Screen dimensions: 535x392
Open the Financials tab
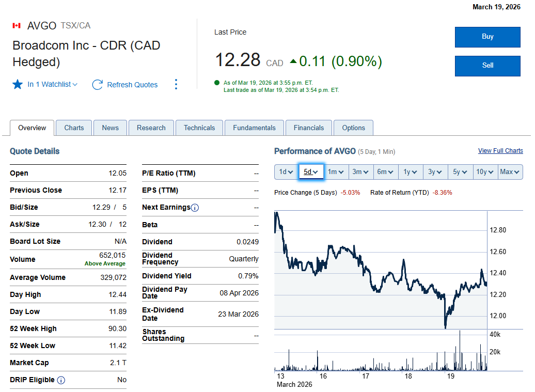coord(309,128)
